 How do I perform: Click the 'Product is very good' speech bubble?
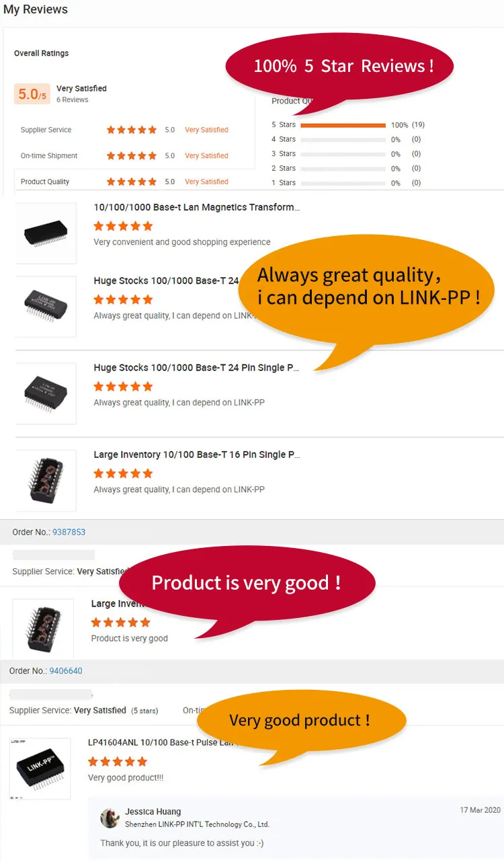tap(247, 583)
